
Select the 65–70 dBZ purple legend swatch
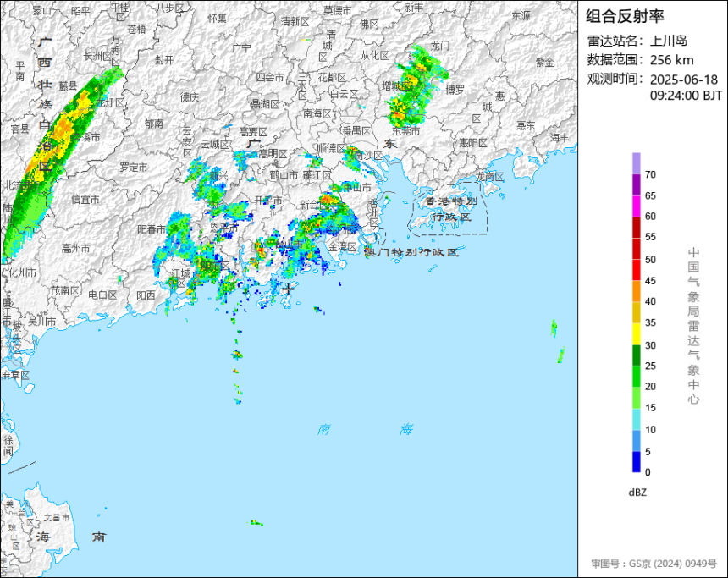tap(636, 184)
